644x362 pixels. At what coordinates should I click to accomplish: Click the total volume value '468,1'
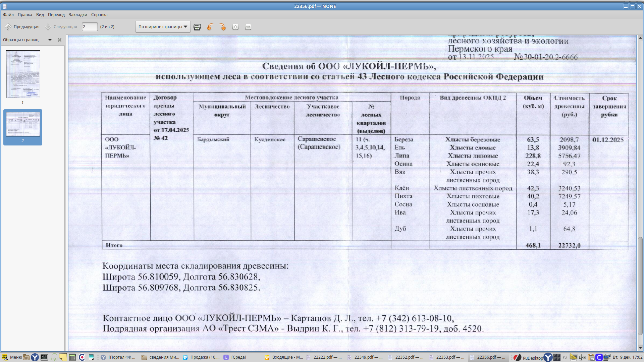coord(533,245)
